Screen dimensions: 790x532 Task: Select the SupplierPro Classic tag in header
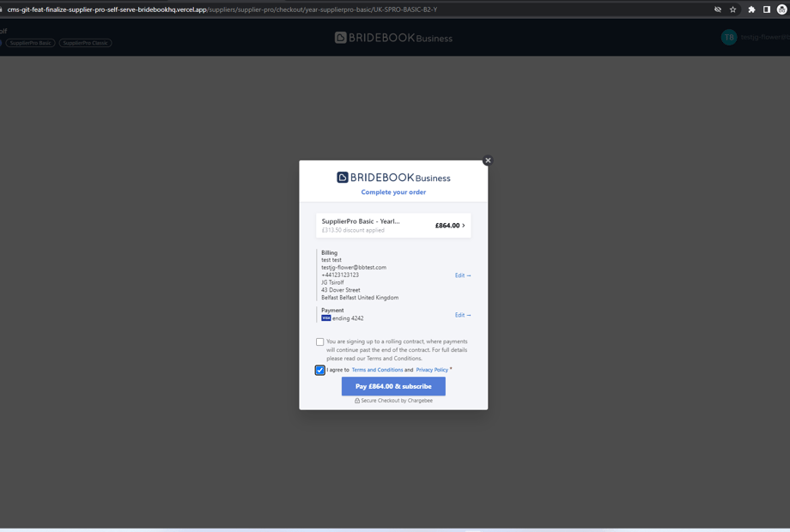(85, 43)
